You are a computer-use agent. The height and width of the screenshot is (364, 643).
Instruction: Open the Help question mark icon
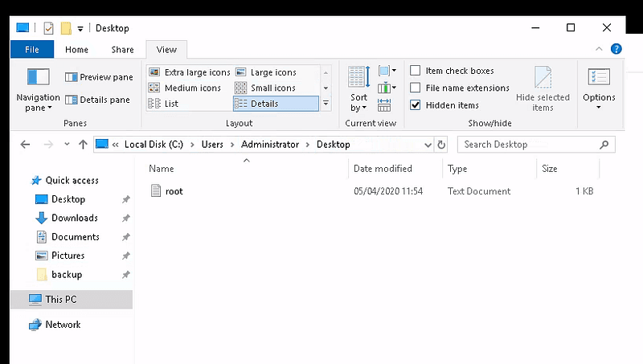point(616,50)
